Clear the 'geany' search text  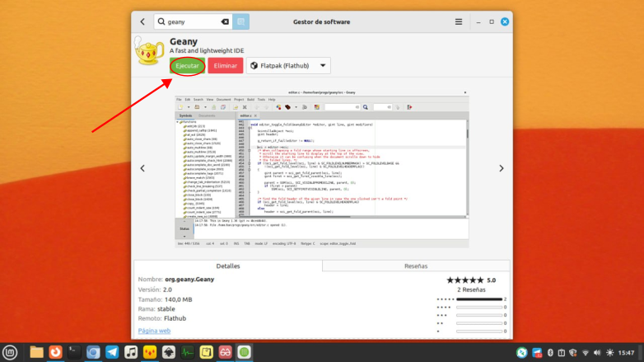pos(225,21)
